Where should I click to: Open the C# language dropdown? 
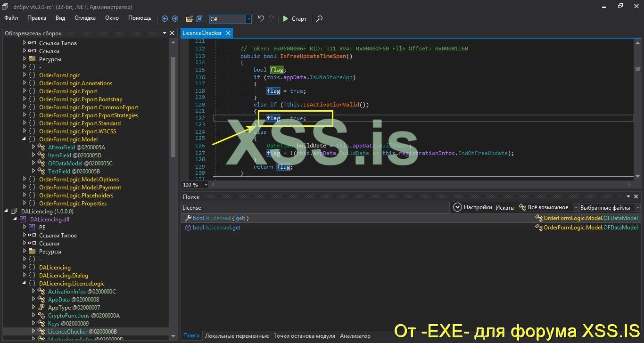point(248,19)
